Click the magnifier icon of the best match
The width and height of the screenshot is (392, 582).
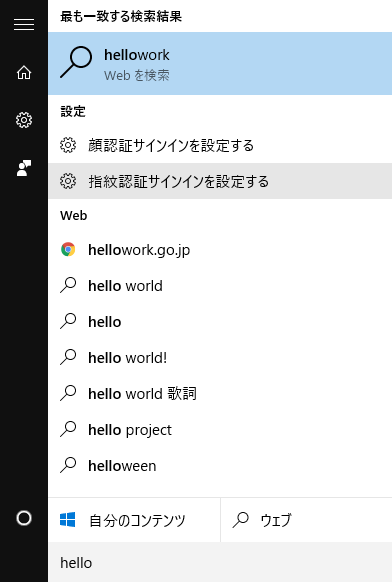click(x=76, y=62)
